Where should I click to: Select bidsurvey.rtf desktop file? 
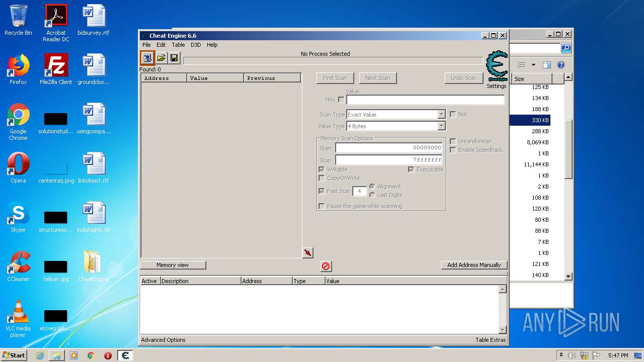point(94,21)
